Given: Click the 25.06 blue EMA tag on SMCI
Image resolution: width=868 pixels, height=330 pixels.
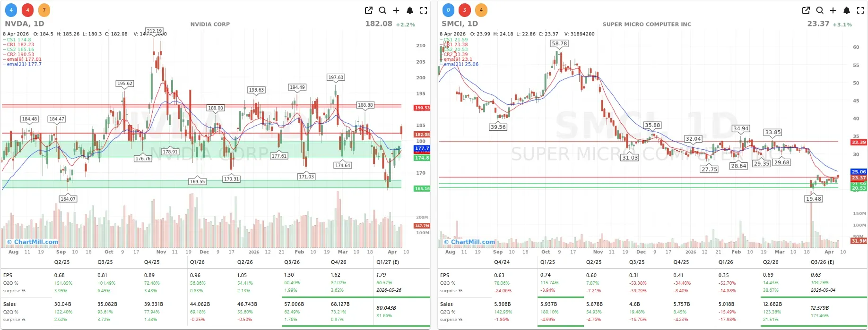Looking at the screenshot, I should click(859, 172).
